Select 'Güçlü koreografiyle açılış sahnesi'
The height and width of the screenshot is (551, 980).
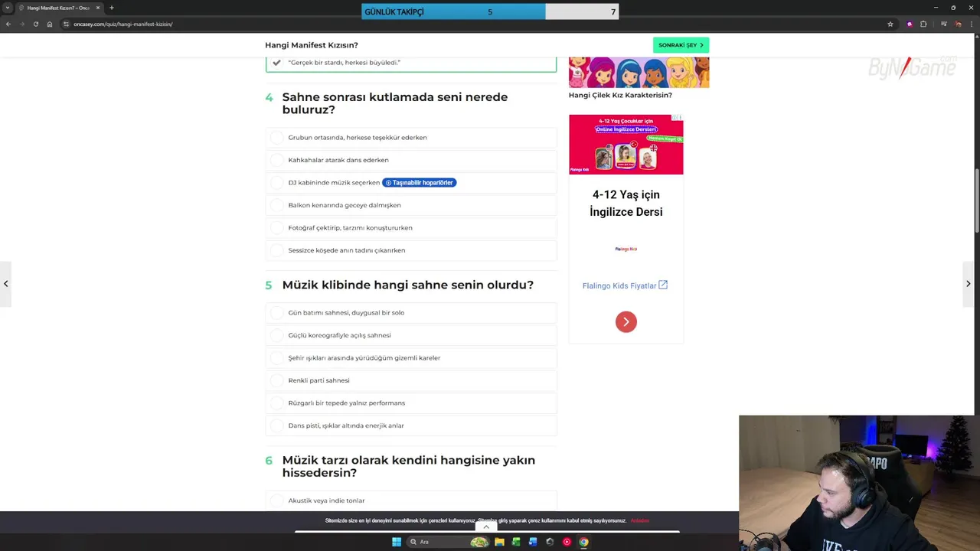[x=411, y=335]
